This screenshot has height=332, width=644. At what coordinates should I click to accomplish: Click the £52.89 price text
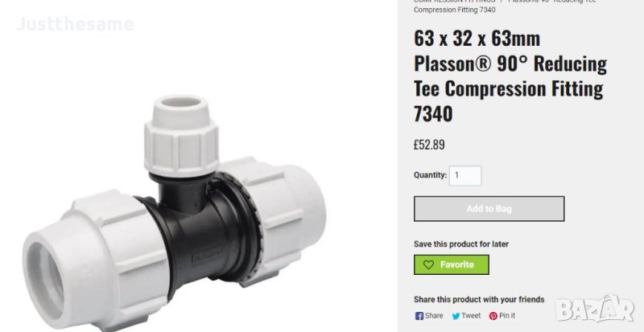point(429,145)
